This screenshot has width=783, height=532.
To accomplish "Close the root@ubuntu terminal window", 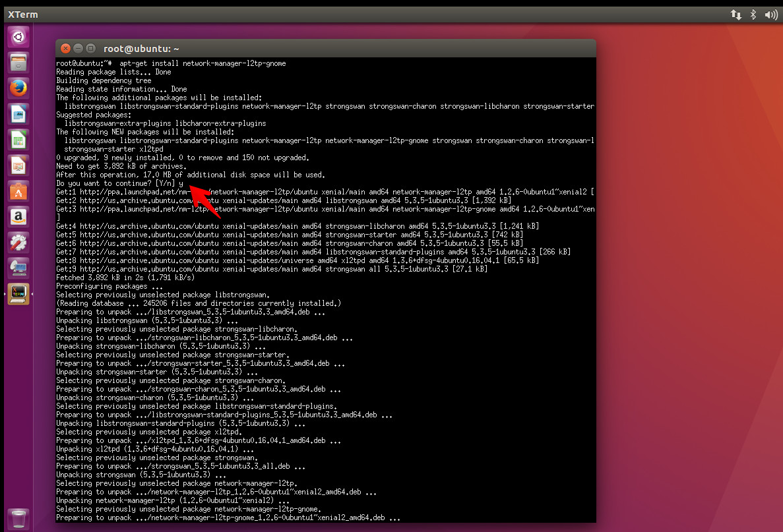I will 65,48.
